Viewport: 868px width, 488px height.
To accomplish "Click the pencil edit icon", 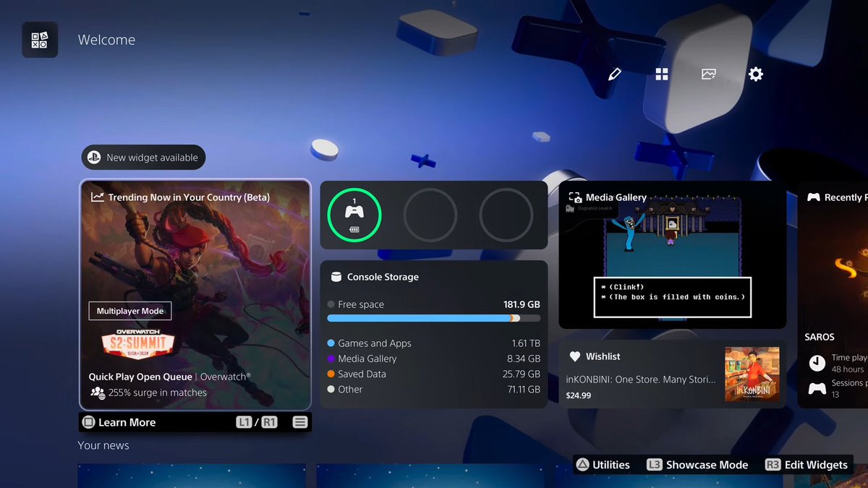I will point(615,74).
